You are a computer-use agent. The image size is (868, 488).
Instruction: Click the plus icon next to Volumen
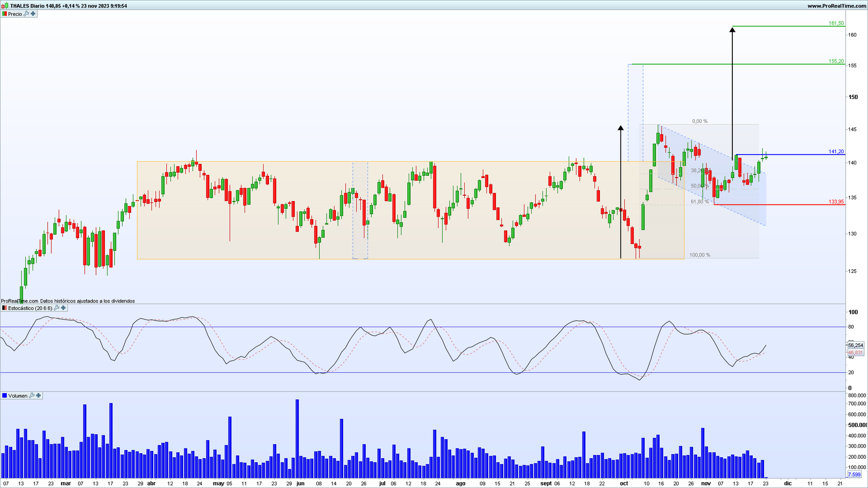[39, 395]
